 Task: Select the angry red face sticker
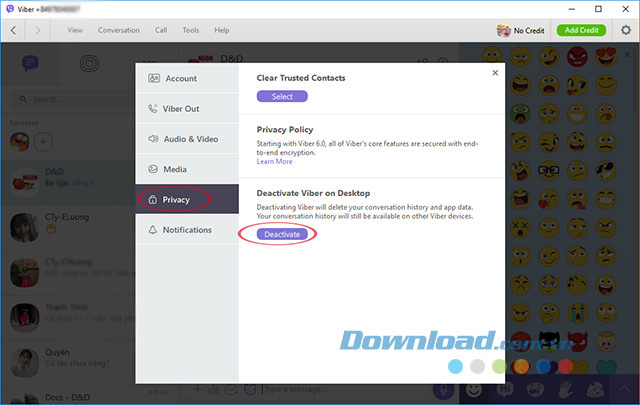click(577, 56)
